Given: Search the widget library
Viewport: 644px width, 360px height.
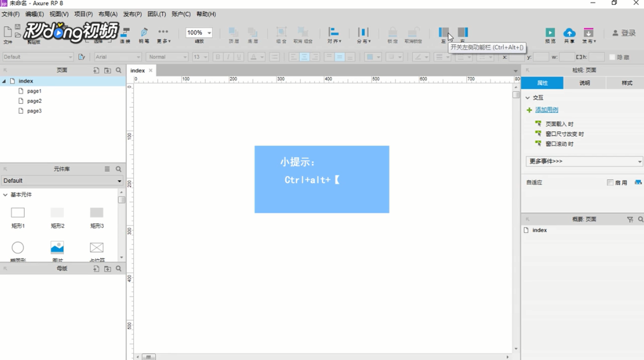Looking at the screenshot, I should tap(118, 169).
